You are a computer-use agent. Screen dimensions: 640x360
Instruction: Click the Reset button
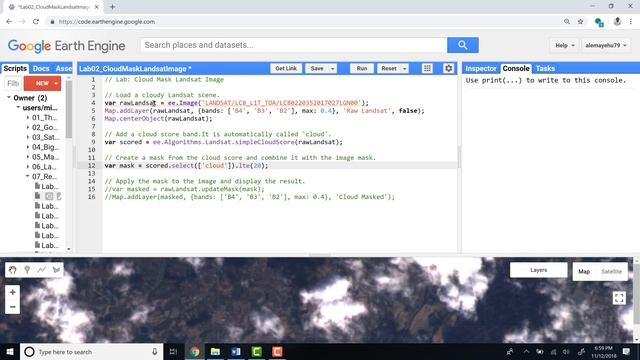(x=389, y=69)
